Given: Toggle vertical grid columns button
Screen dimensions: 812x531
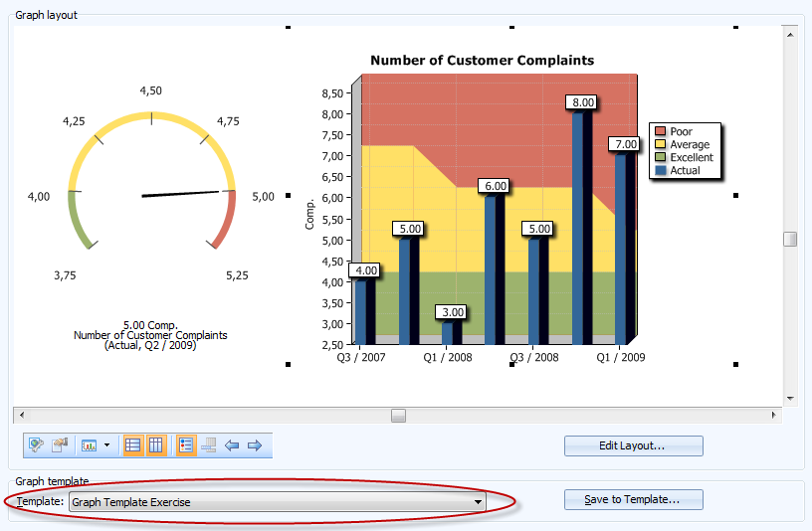Looking at the screenshot, I should pyautogui.click(x=155, y=445).
